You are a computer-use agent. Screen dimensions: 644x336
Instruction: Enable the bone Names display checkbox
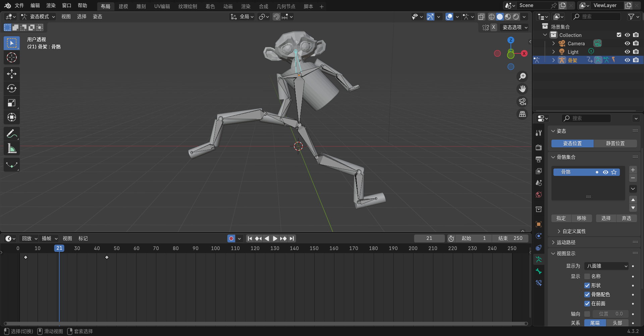coord(587,276)
